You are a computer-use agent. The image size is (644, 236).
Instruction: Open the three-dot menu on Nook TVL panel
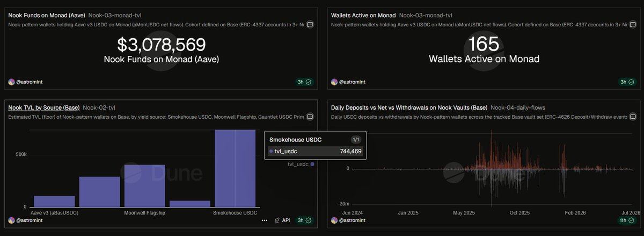(264, 220)
